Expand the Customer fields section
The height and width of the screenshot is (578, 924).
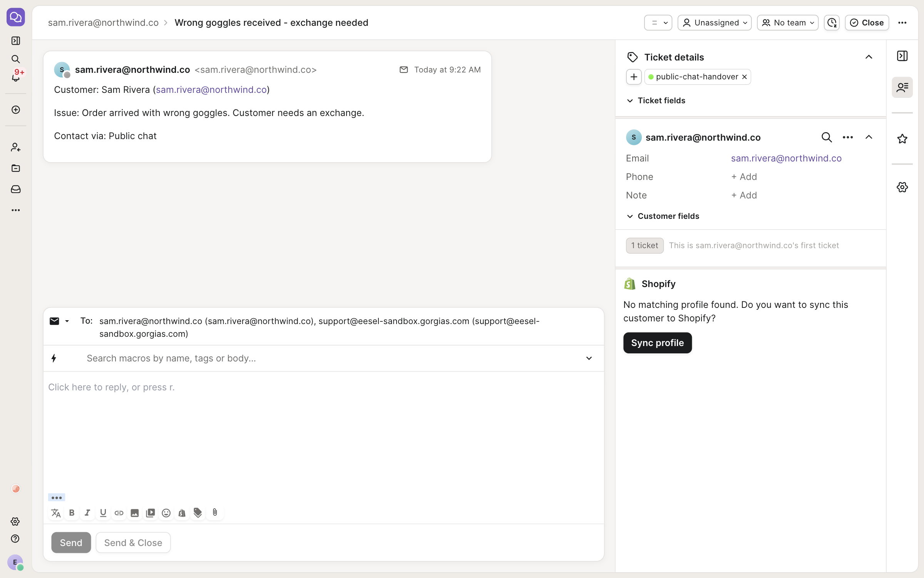(x=663, y=216)
